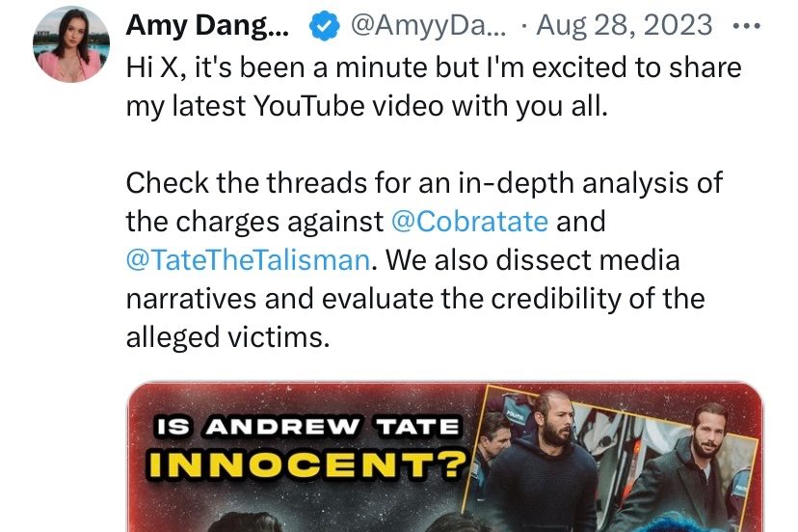Image resolution: width=798 pixels, height=532 pixels.
Task: Open the author's round profile picture
Action: tap(71, 44)
